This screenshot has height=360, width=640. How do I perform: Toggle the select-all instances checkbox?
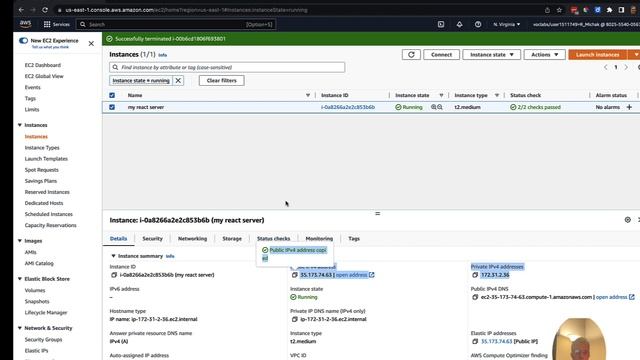(x=112, y=95)
